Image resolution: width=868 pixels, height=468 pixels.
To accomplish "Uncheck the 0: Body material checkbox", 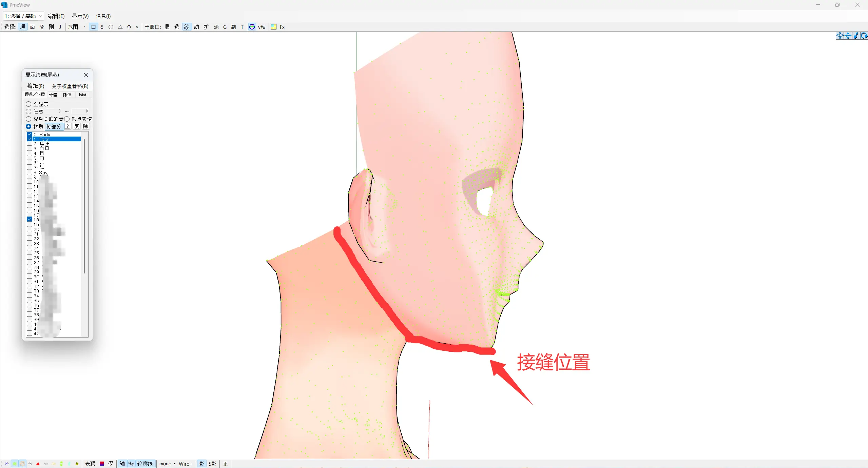I will [30, 135].
